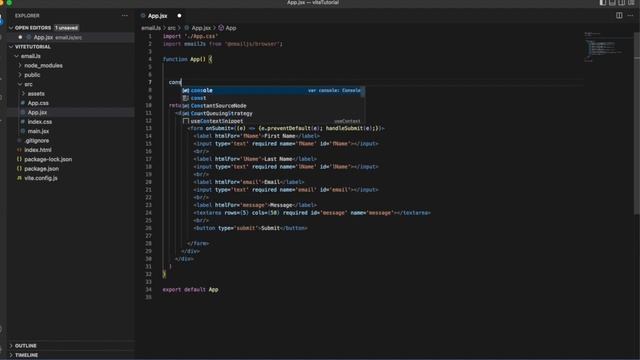Viewport: 640px width, 360px height.
Task: Click the 1 unsaved badge
Action: click(66, 28)
